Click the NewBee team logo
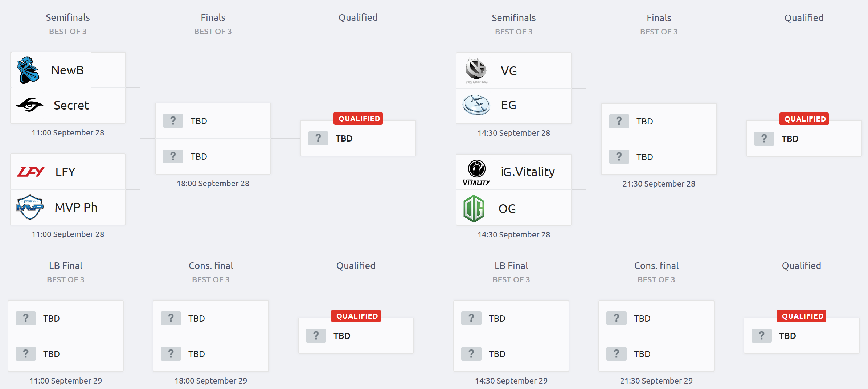This screenshot has height=389, width=868. (x=28, y=70)
